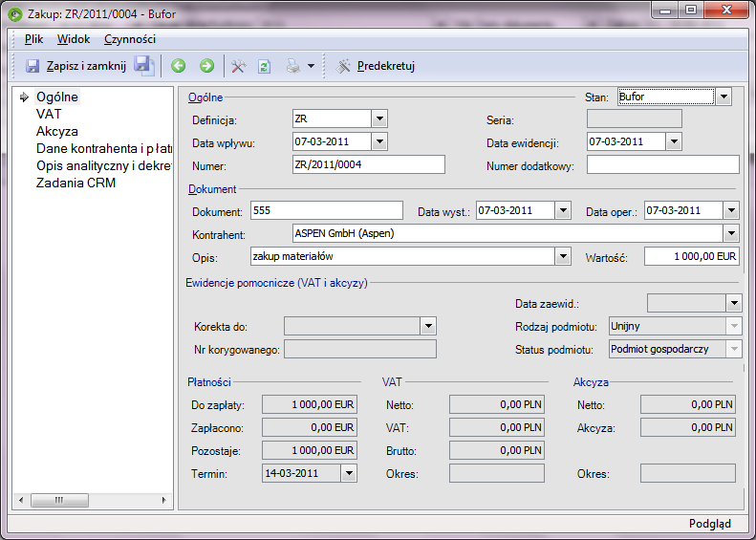This screenshot has height=540, width=756.
Task: Click the Do zapłaty amount 1 000,00 EUR
Action: 310,404
